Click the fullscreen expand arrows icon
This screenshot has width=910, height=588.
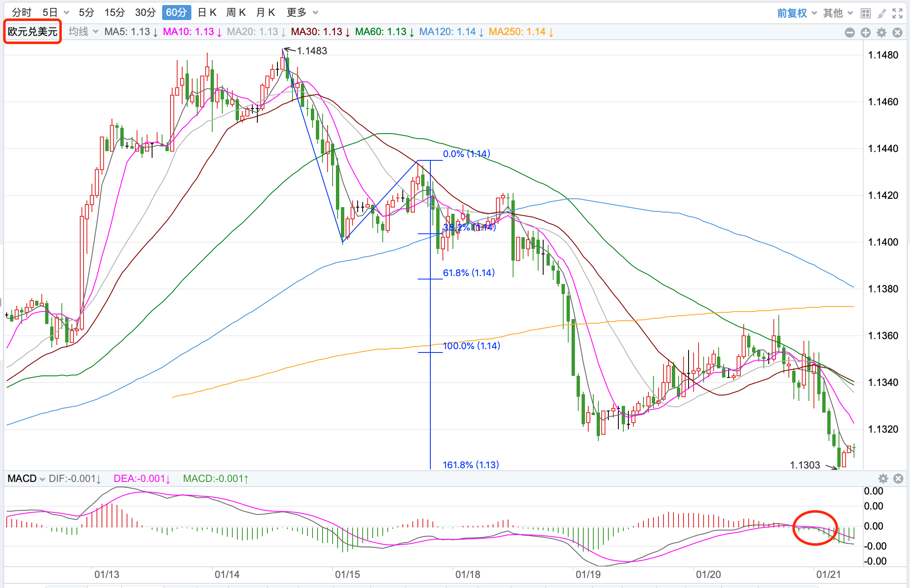[897, 13]
